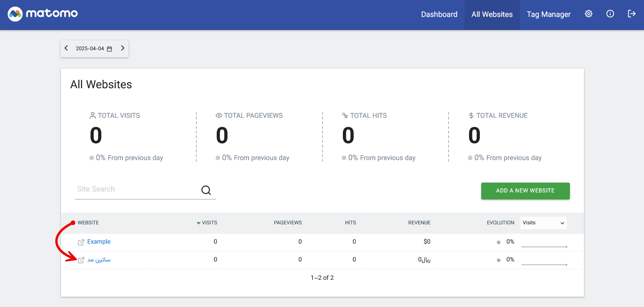The height and width of the screenshot is (307, 644).
Task: Click the visits sort arrow indicator
Action: click(198, 223)
